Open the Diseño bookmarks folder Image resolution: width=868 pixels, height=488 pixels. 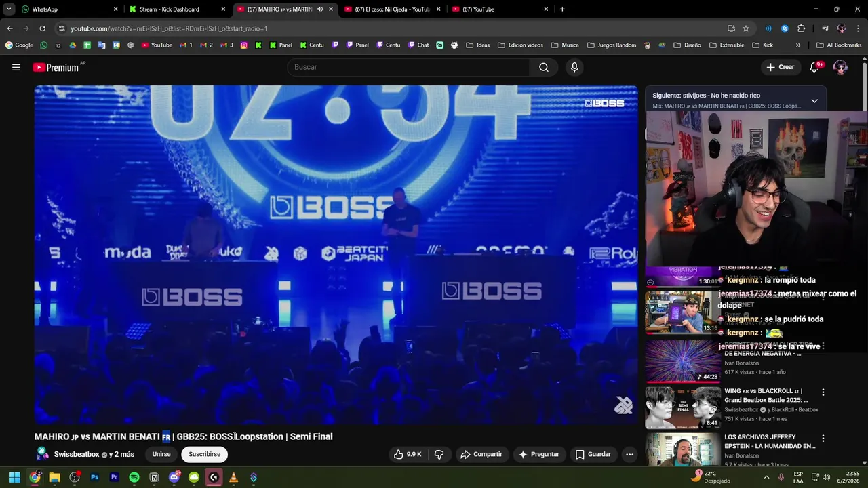coord(687,45)
